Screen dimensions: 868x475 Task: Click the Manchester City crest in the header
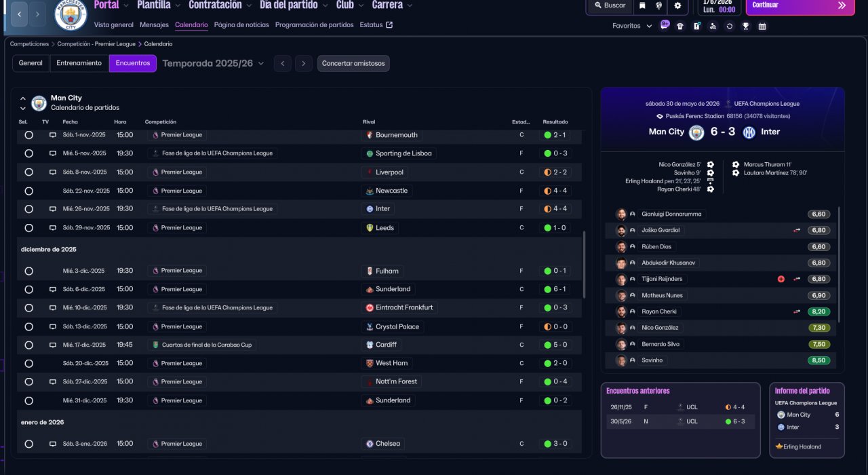click(71, 15)
